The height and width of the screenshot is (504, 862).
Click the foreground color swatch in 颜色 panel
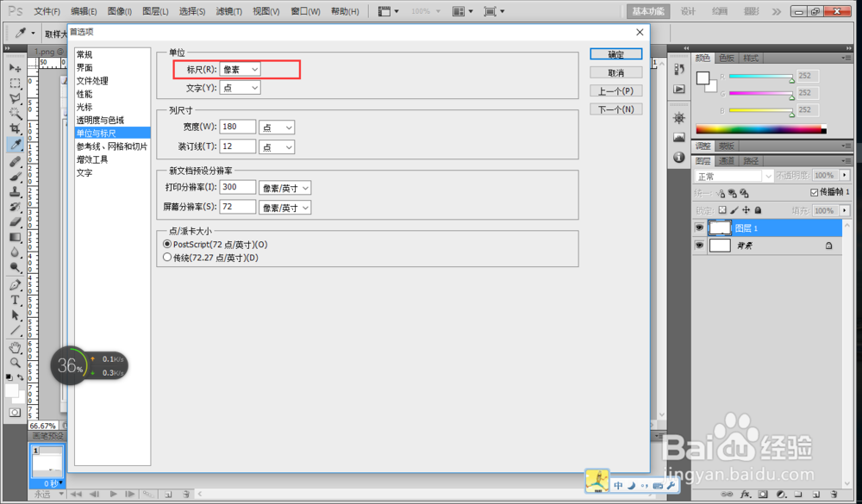click(703, 78)
